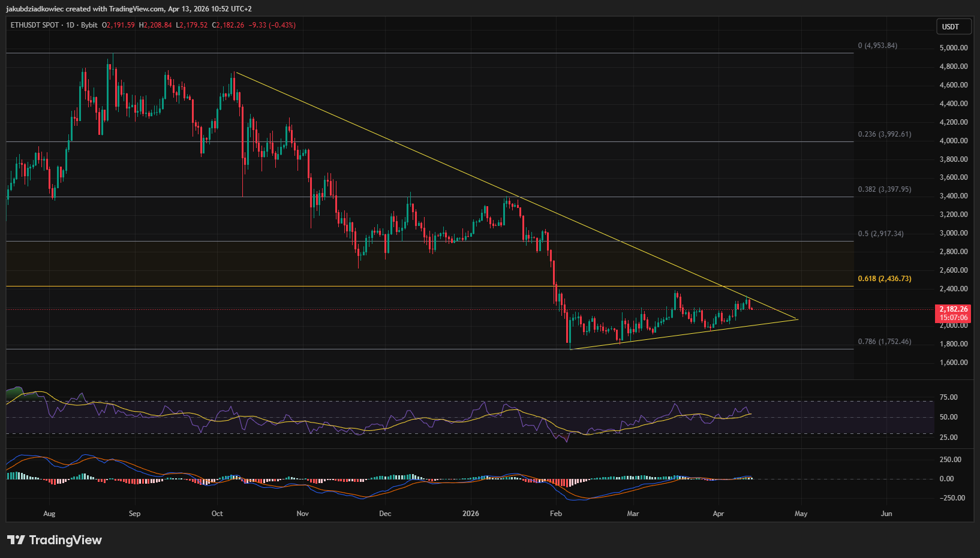
Task: Click the MACD histogram pane at the bottom
Action: [420, 478]
